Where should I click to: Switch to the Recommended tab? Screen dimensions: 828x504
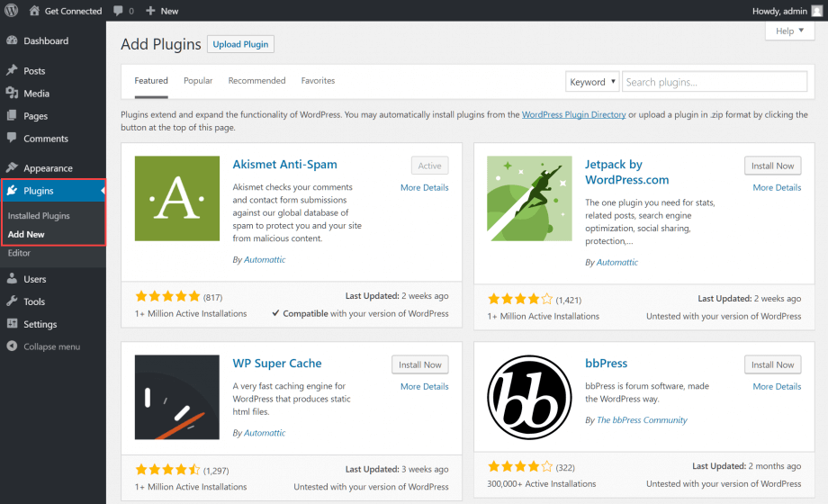click(x=256, y=81)
